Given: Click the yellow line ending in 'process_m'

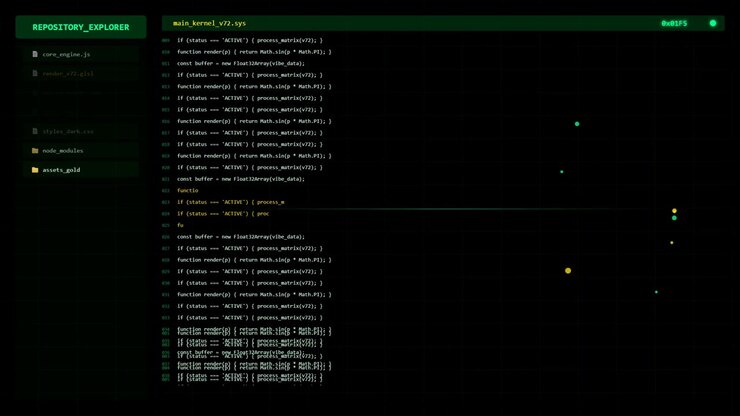Looking at the screenshot, I should 230,202.
